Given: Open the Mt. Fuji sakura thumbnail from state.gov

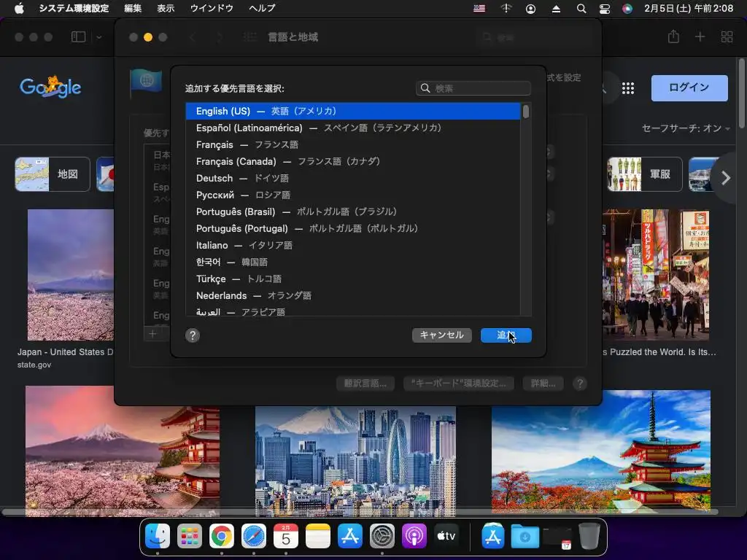Looking at the screenshot, I should tap(71, 275).
